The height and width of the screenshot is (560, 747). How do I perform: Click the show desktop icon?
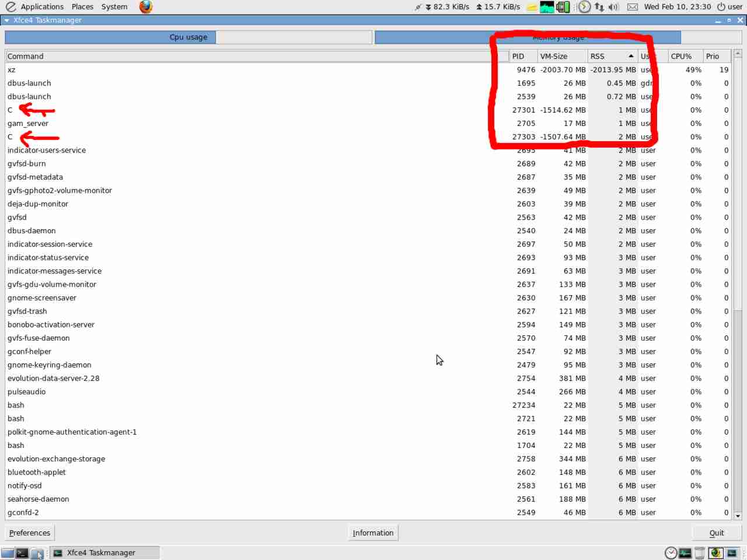click(x=8, y=553)
